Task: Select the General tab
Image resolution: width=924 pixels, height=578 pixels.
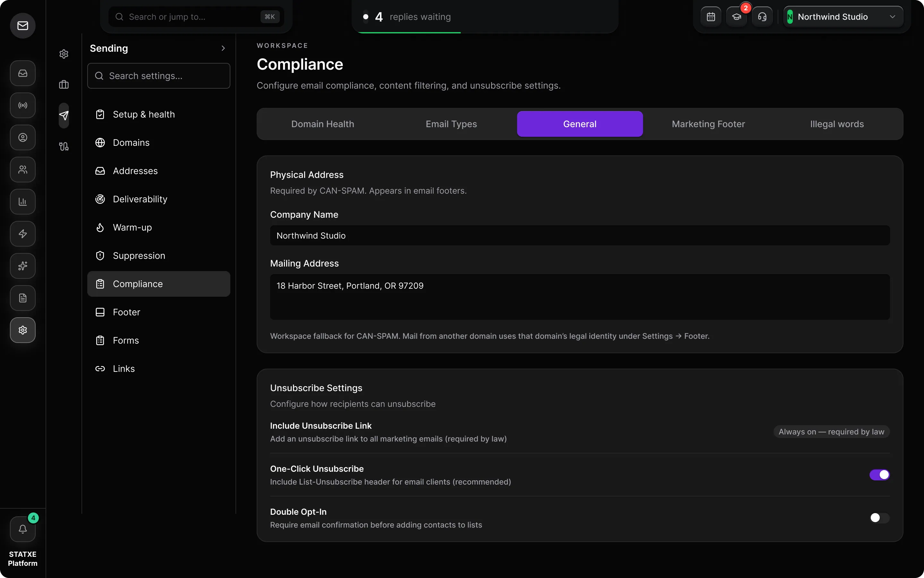Action: pyautogui.click(x=580, y=124)
